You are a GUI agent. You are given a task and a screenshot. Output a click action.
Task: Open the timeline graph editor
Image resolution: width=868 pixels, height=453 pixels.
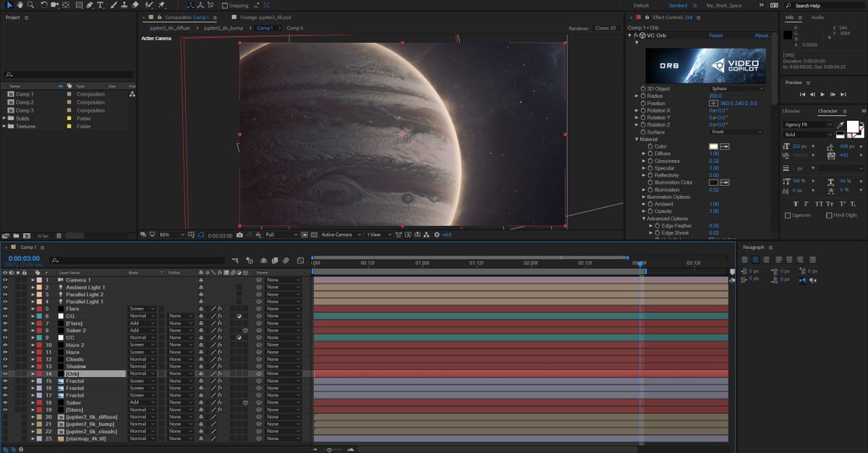tap(301, 261)
